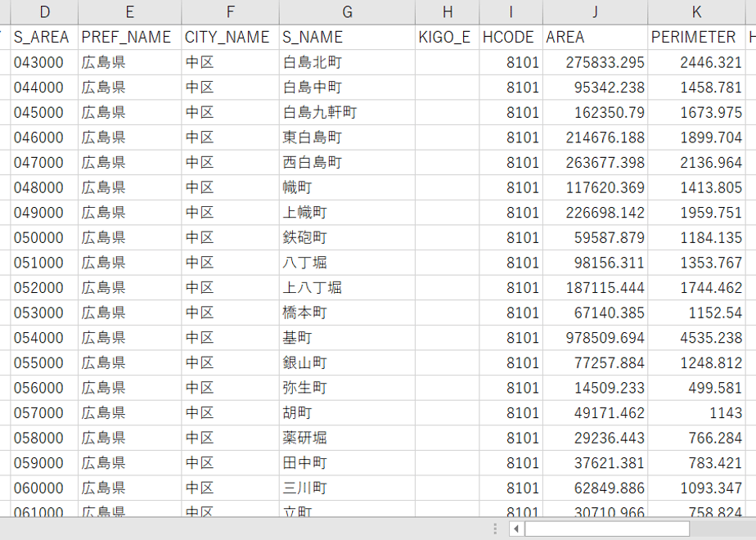Click the sheet tab split handle dots
This screenshot has width=756, height=540.
(x=495, y=529)
